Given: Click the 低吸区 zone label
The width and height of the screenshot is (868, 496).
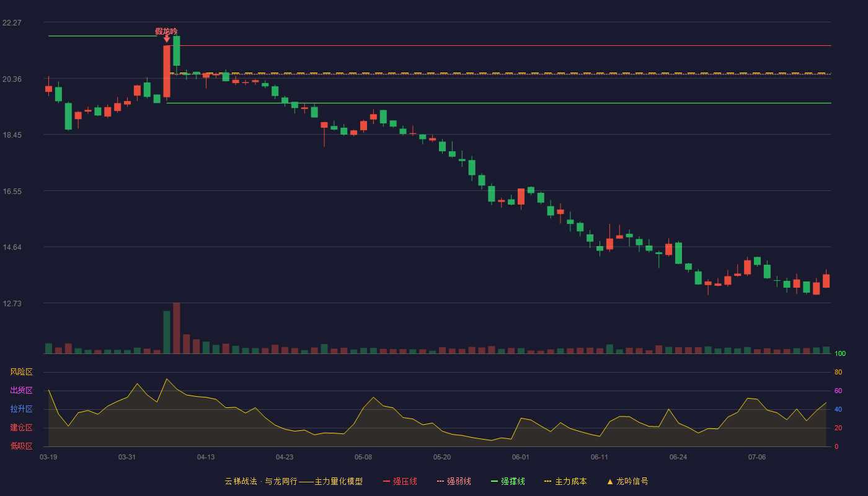Looking at the screenshot, I should (21, 446).
